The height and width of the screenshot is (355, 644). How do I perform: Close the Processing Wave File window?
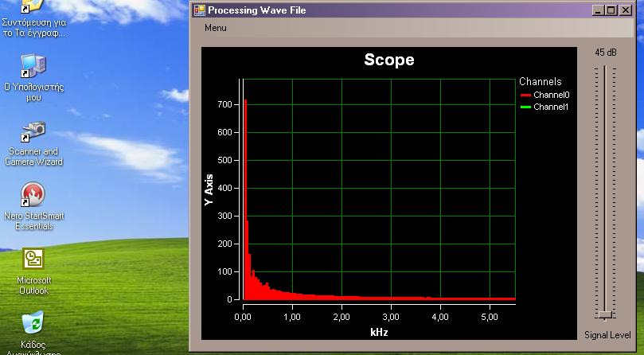[625, 10]
